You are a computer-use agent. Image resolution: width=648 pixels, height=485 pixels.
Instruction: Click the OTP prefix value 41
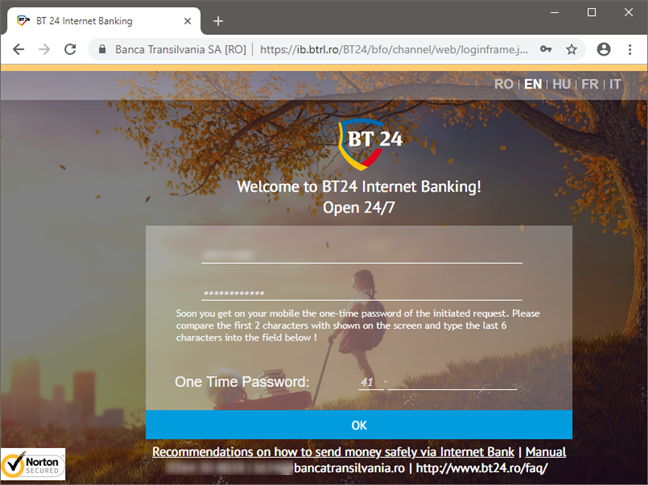coord(367,382)
